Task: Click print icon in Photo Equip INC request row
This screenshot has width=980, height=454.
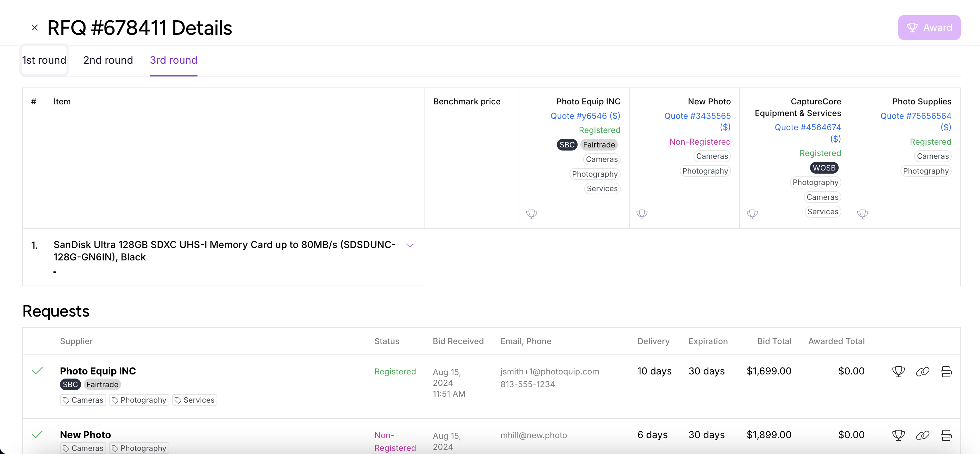Action: click(x=946, y=372)
